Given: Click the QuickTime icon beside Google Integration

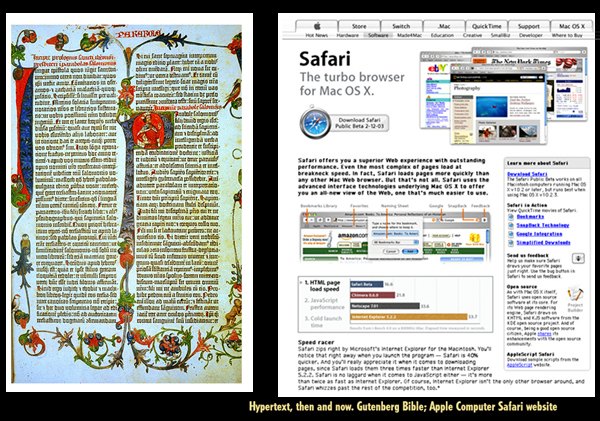Looking at the screenshot, I should tap(511, 234).
